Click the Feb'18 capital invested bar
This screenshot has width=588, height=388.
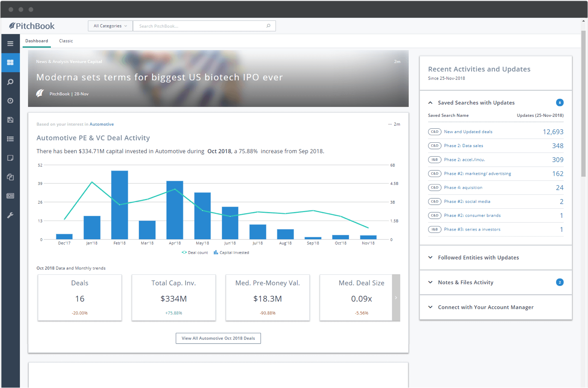[x=119, y=205]
